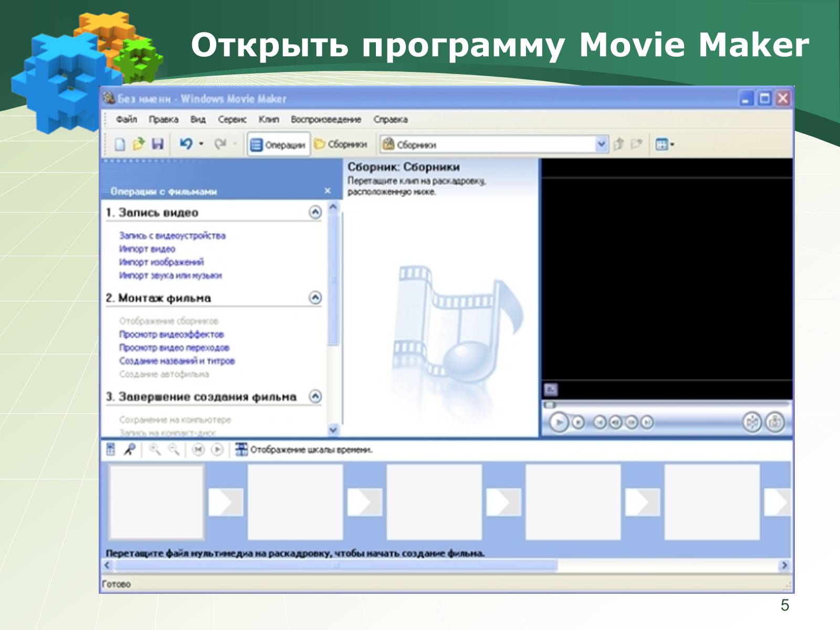Click Сохранение на компьютере link
840x630 pixels.
pos(175,420)
